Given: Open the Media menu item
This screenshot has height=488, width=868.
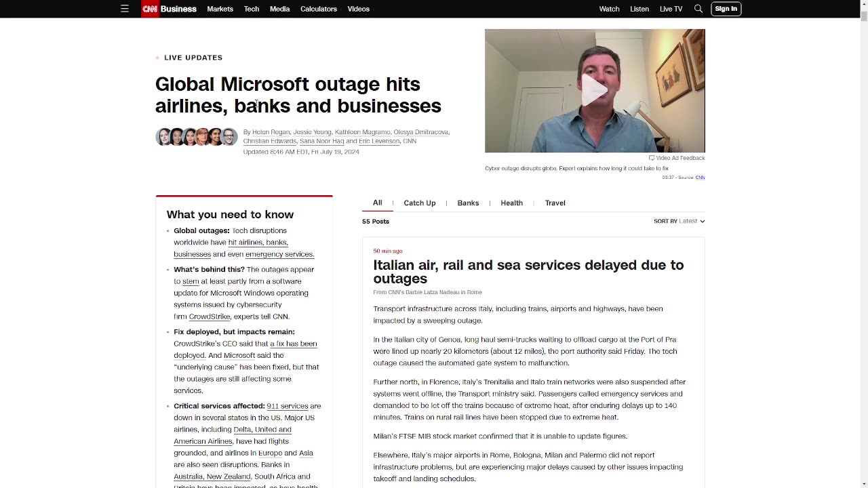Looking at the screenshot, I should pos(279,9).
